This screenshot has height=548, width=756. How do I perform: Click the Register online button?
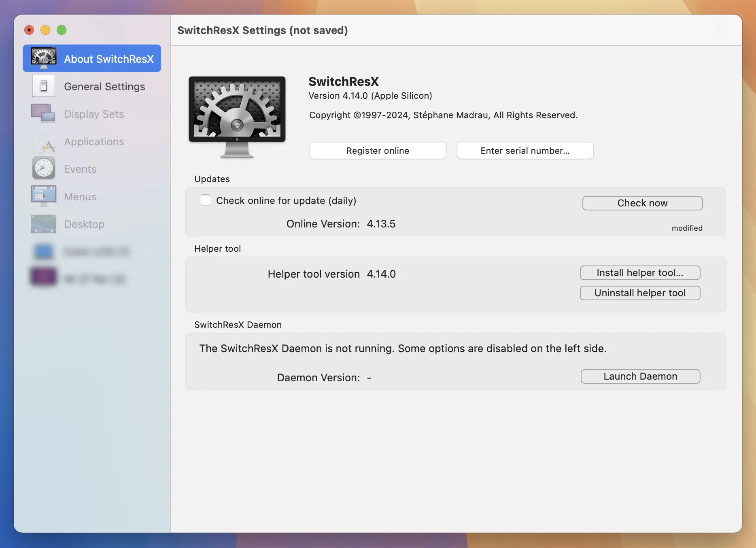(x=378, y=151)
